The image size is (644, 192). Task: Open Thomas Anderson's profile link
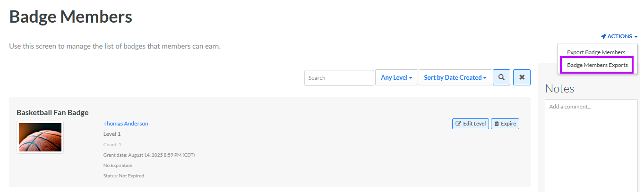[126, 124]
